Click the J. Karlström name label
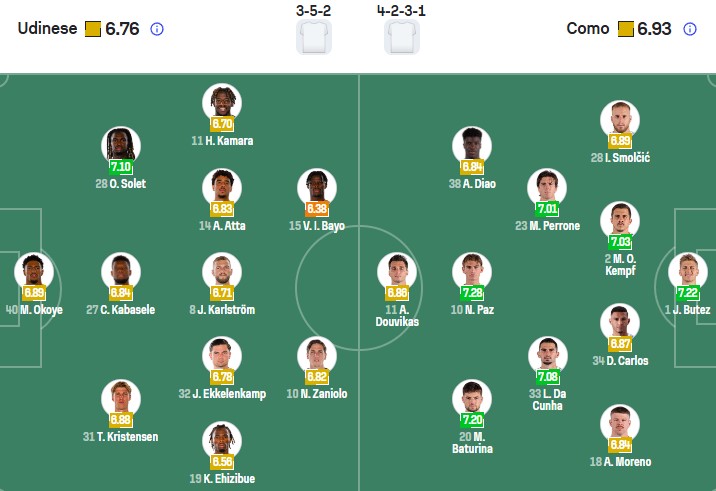The height and width of the screenshot is (491, 716). [222, 310]
